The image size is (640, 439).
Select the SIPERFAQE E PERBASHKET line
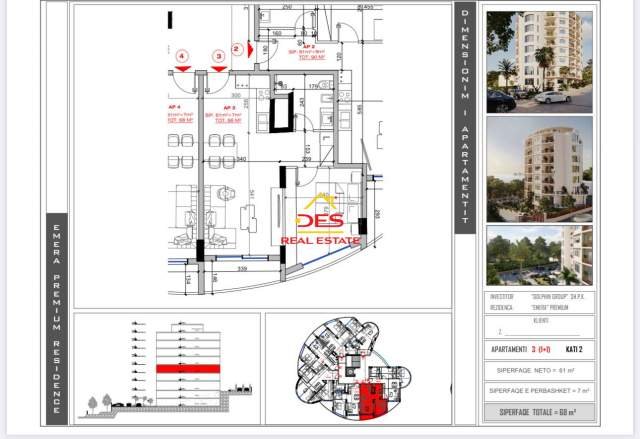pos(539,390)
